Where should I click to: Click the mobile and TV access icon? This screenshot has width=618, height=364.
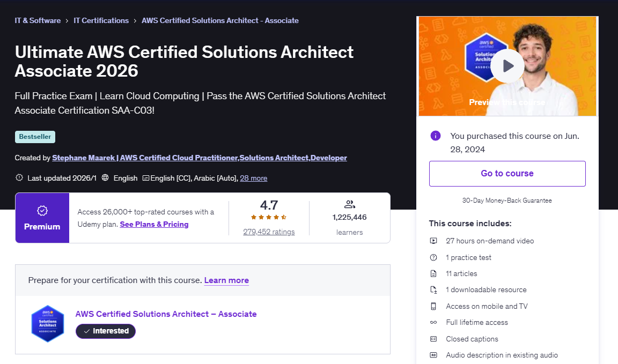(x=433, y=306)
